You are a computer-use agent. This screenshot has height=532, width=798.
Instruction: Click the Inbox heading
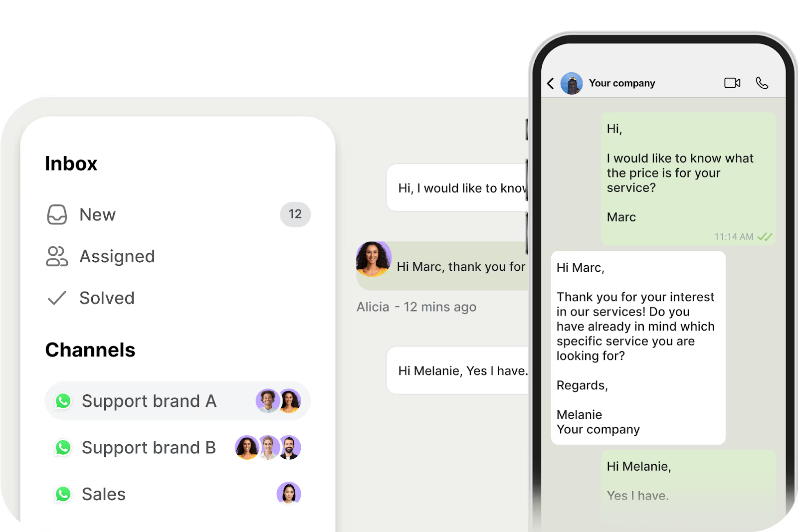coord(71,164)
